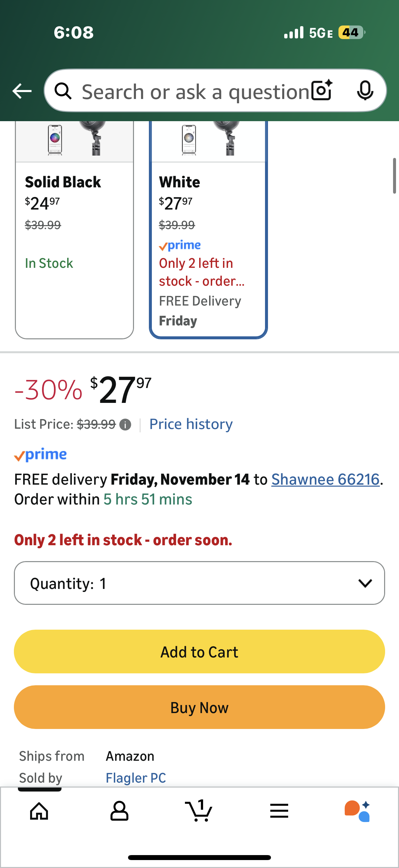This screenshot has height=868, width=399.
Task: Change delivery location Shawnee 66216
Action: tap(325, 479)
